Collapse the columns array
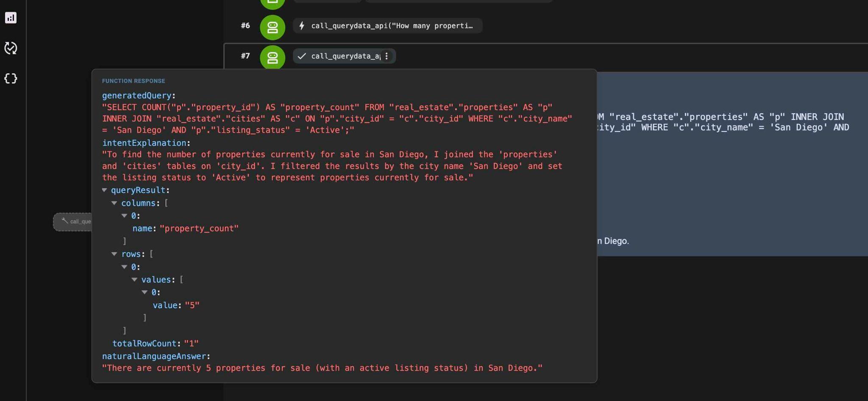 (x=114, y=203)
